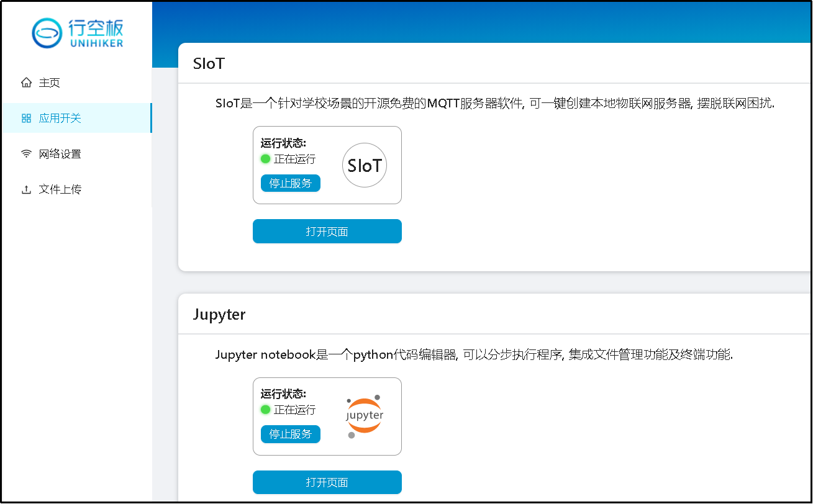Click the round SIoT logo icon
Screen dimensions: 813x504
(x=365, y=165)
